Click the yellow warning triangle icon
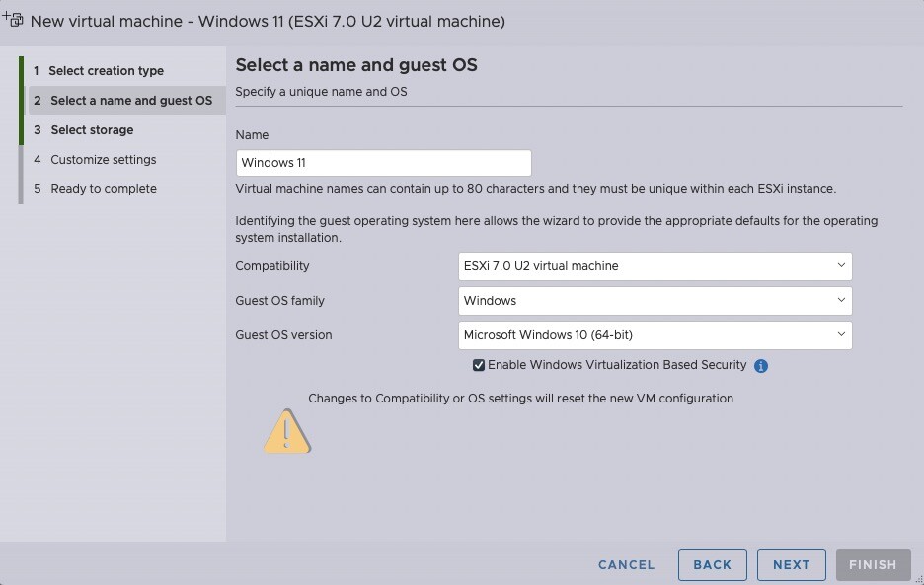Image resolution: width=924 pixels, height=585 pixels. 287,432
